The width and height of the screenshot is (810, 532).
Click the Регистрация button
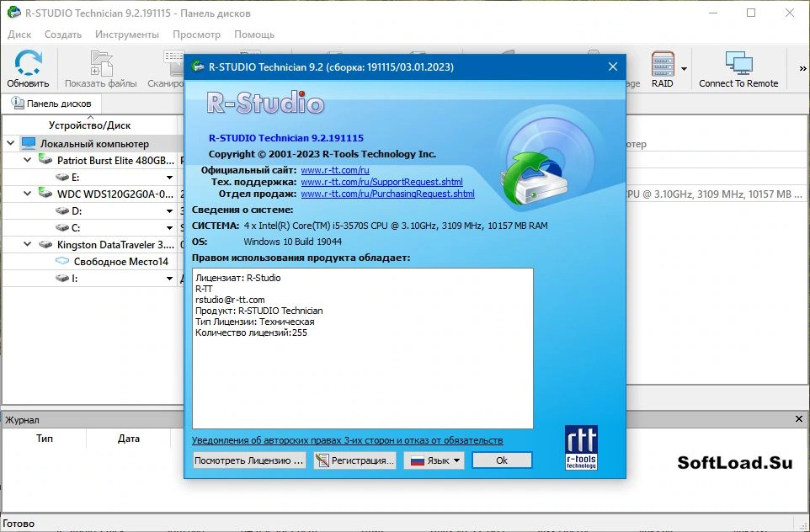354,460
